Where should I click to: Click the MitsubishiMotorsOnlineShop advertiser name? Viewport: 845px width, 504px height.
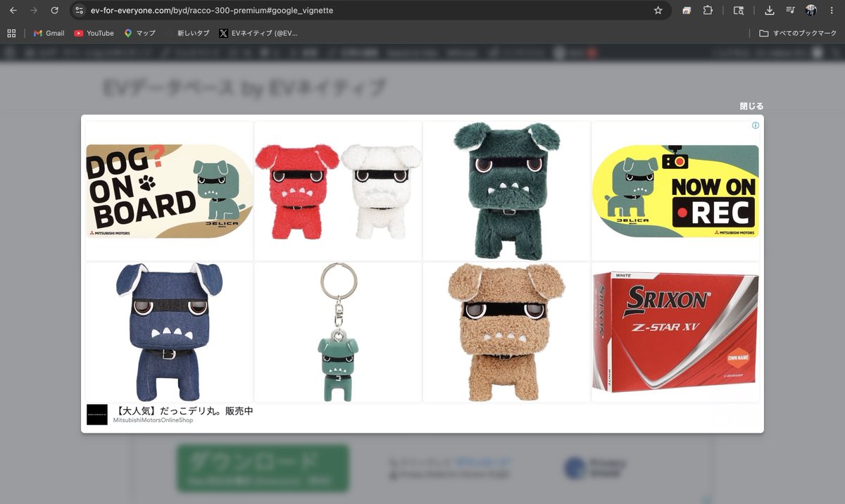153,421
